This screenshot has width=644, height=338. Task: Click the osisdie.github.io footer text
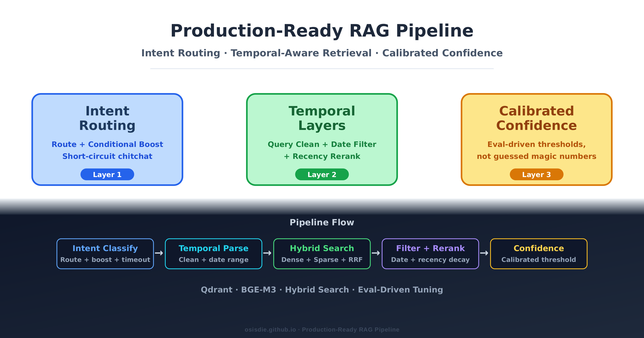(322, 329)
